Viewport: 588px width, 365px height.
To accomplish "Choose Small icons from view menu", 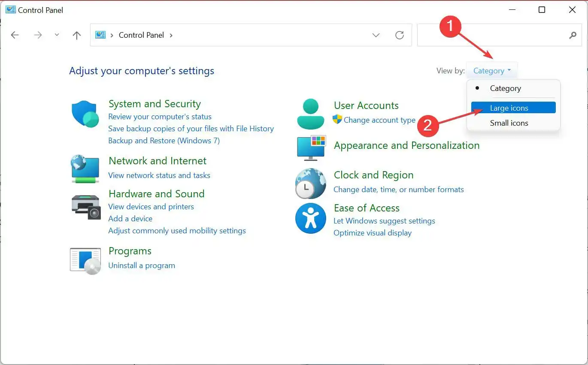I will [509, 123].
